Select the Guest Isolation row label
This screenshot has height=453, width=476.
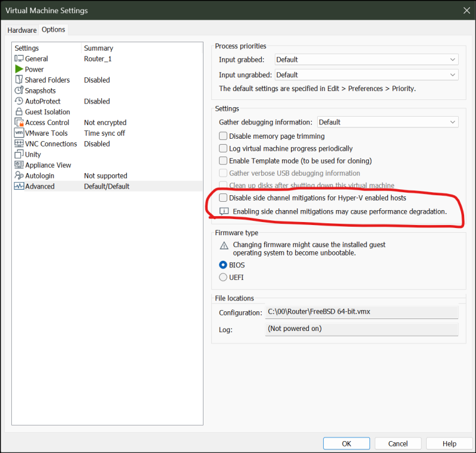click(x=48, y=112)
